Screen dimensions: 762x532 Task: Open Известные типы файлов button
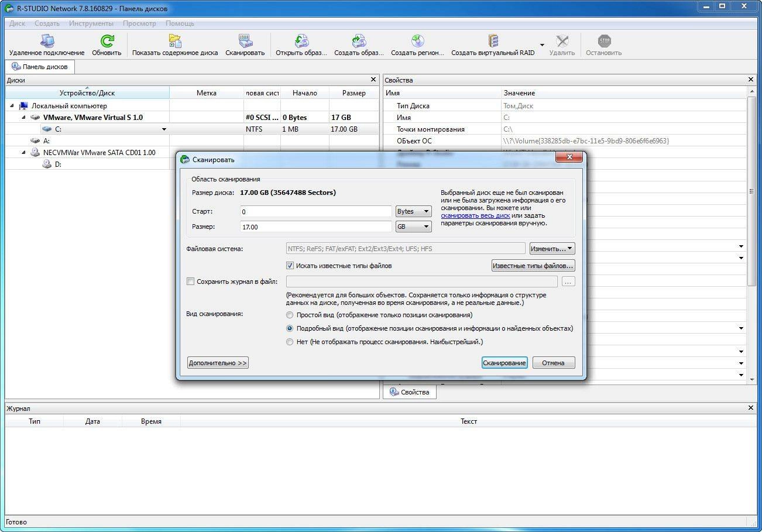pos(533,266)
